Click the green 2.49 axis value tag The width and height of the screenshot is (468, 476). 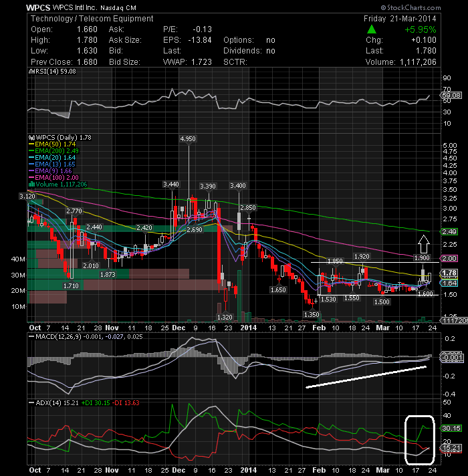tap(449, 231)
